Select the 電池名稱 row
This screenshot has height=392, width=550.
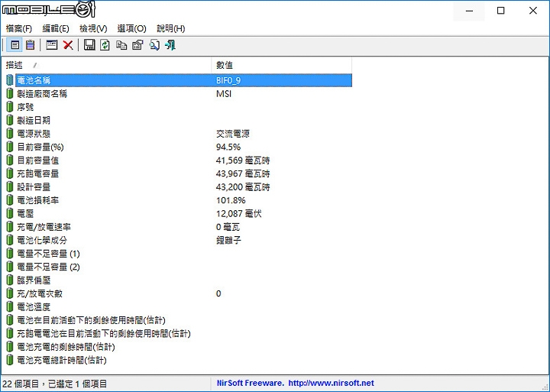pyautogui.click(x=179, y=80)
